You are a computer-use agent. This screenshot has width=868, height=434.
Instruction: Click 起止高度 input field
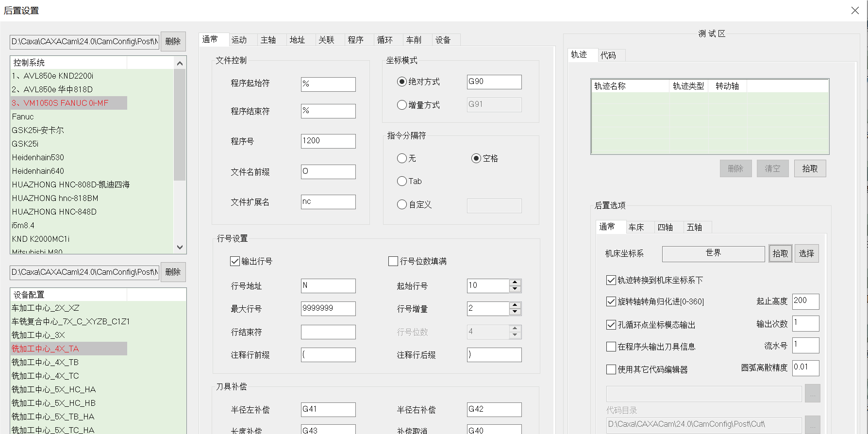tap(806, 301)
